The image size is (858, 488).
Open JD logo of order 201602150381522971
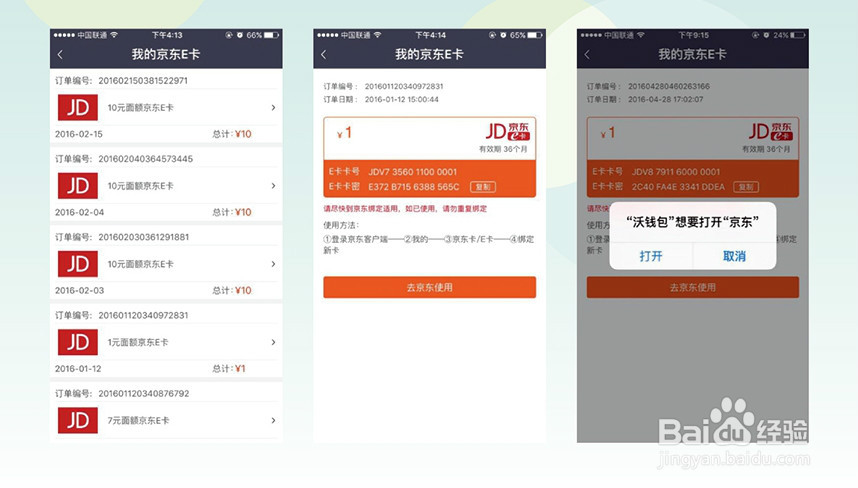78,107
